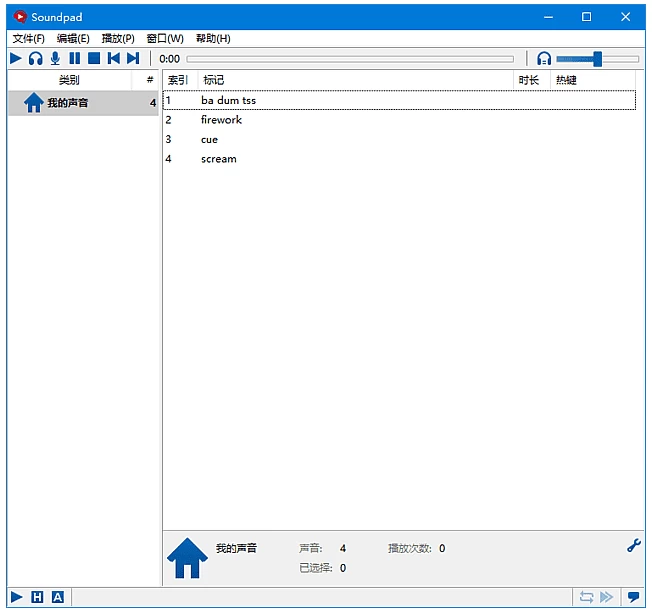This screenshot has width=652, height=615.
Task: Click the microphone playback icon
Action: point(55,59)
